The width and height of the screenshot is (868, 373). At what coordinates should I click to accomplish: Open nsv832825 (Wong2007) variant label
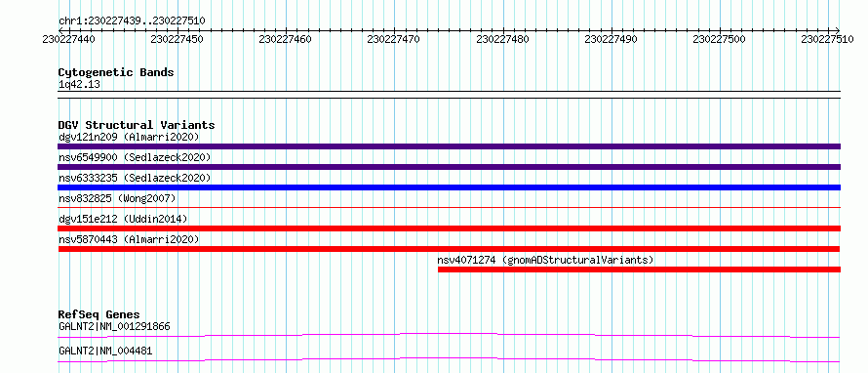coord(117,198)
